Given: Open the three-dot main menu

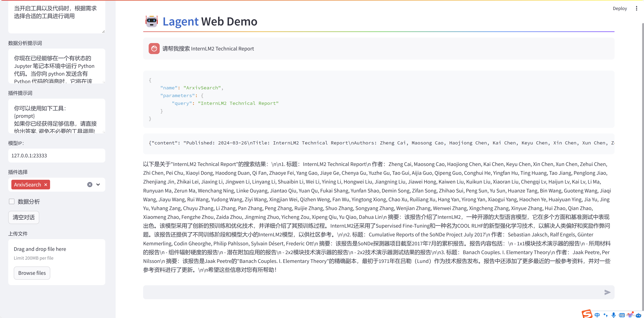Looking at the screenshot, I should (636, 8).
